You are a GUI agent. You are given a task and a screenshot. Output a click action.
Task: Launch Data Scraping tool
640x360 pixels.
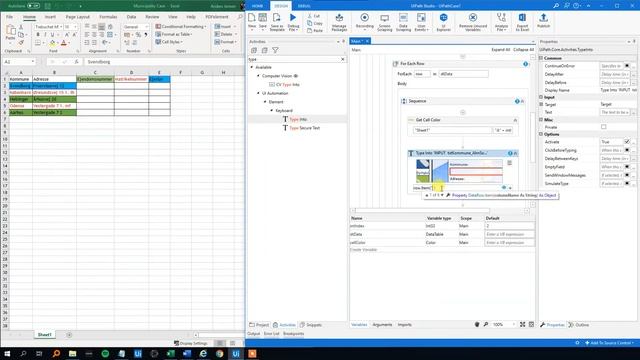403,22
